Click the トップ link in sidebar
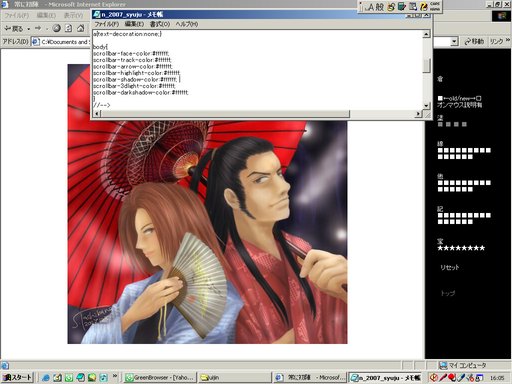This screenshot has height=384, width=512. [447, 293]
